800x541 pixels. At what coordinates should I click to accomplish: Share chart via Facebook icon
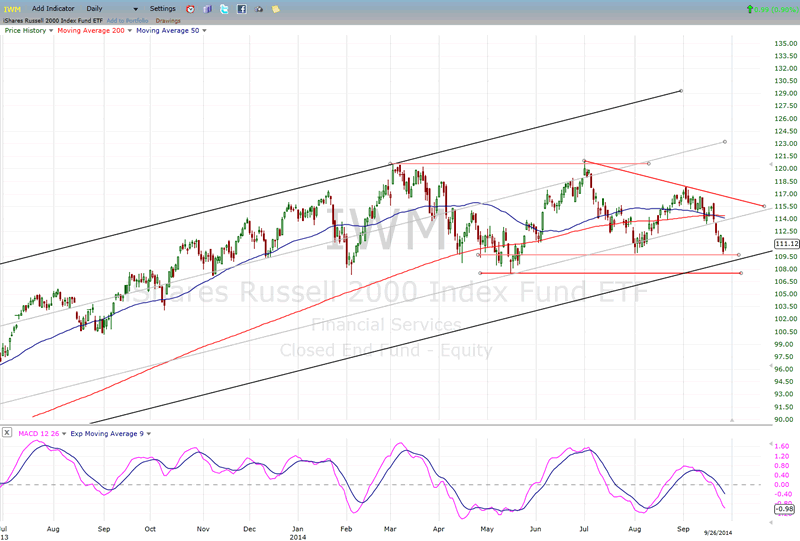pos(242,9)
